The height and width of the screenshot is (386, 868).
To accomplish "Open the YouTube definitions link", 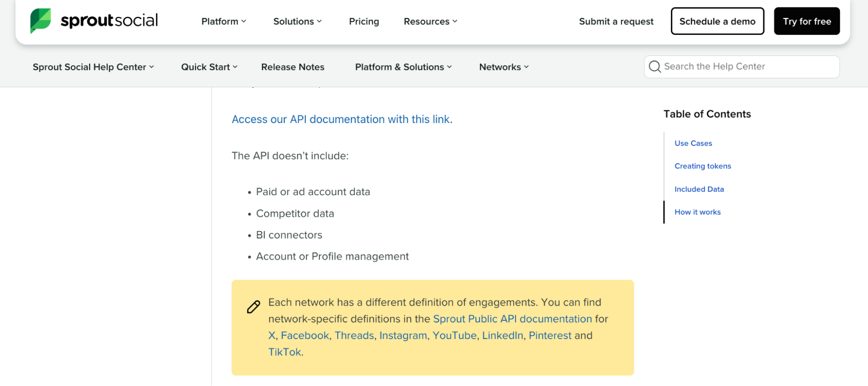I will 455,335.
